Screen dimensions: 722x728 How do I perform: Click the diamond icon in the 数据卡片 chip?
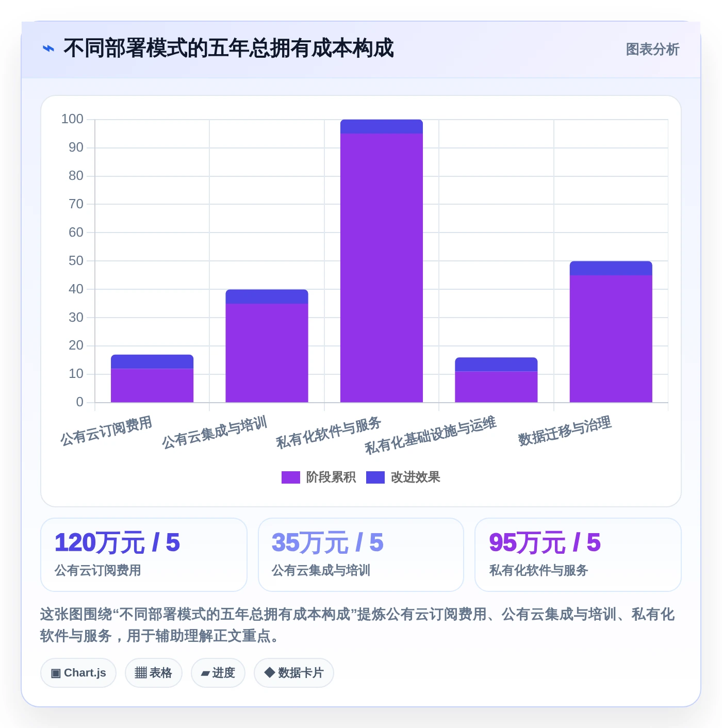pos(269,672)
